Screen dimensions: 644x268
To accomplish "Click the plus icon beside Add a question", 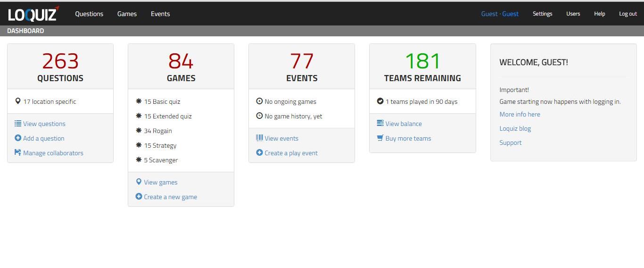I will [18, 138].
